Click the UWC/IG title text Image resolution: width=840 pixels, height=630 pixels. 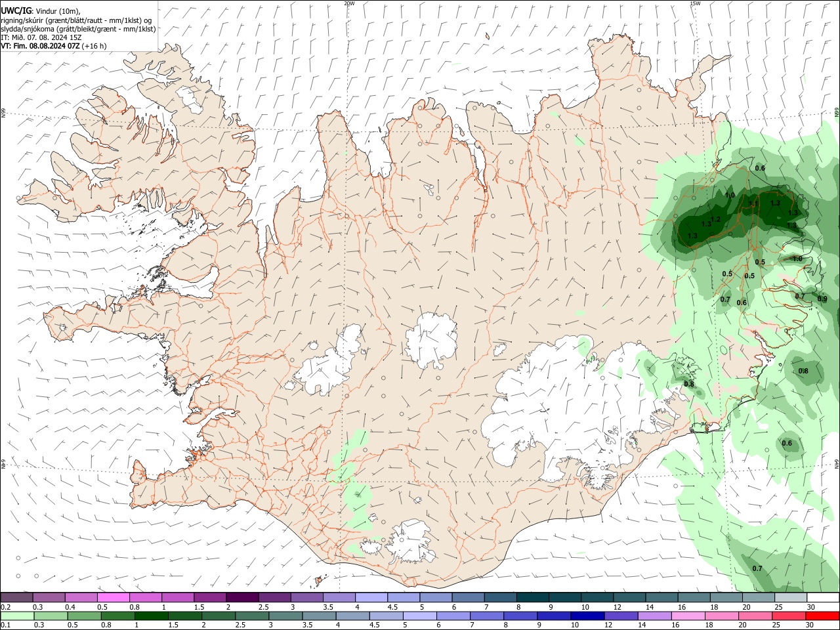tap(16, 10)
